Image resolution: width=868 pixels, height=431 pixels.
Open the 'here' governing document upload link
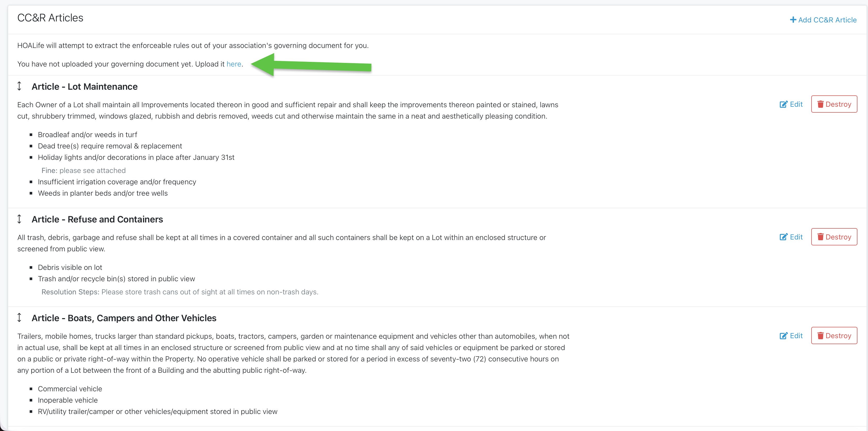(x=234, y=64)
